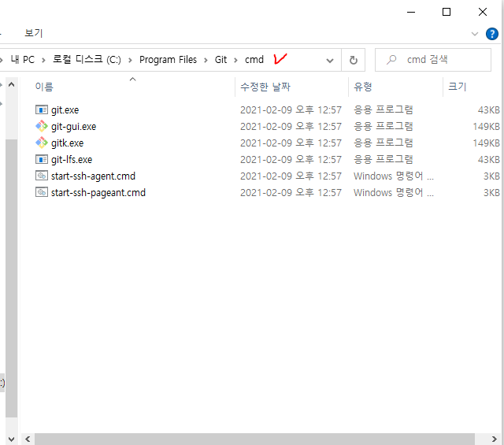Click the navigation pane scroll down arrow
Screen dimensions: 504x445
point(12,439)
